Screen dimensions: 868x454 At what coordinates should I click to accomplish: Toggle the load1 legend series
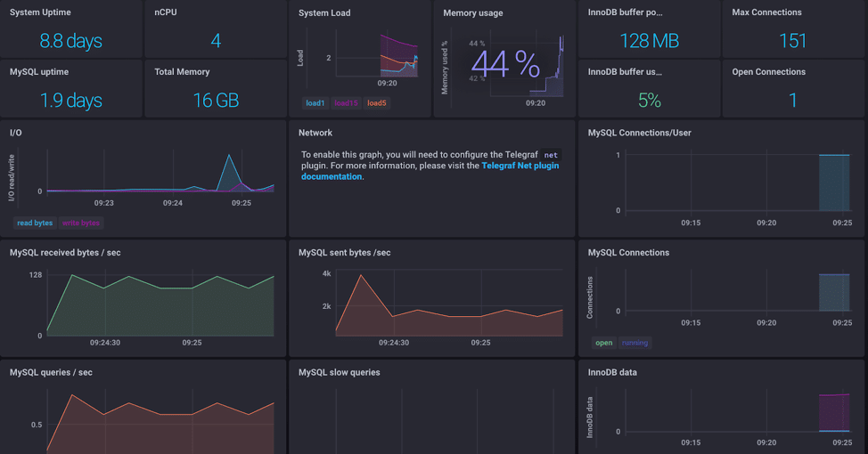click(315, 103)
